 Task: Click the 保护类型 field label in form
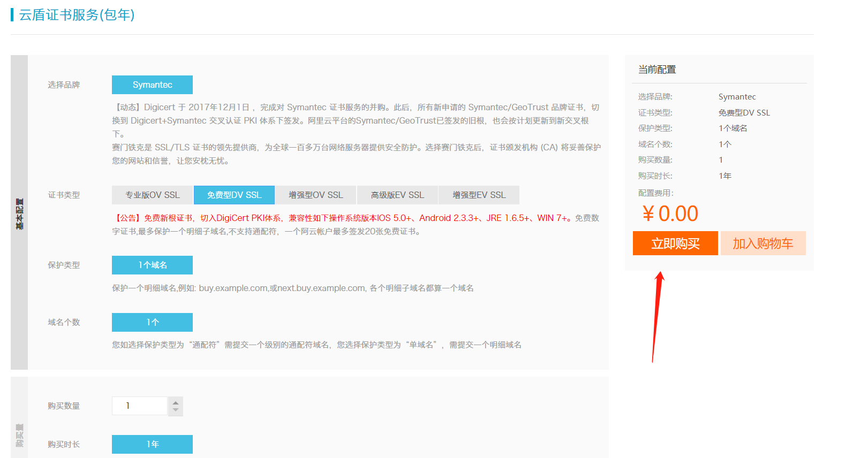64,265
